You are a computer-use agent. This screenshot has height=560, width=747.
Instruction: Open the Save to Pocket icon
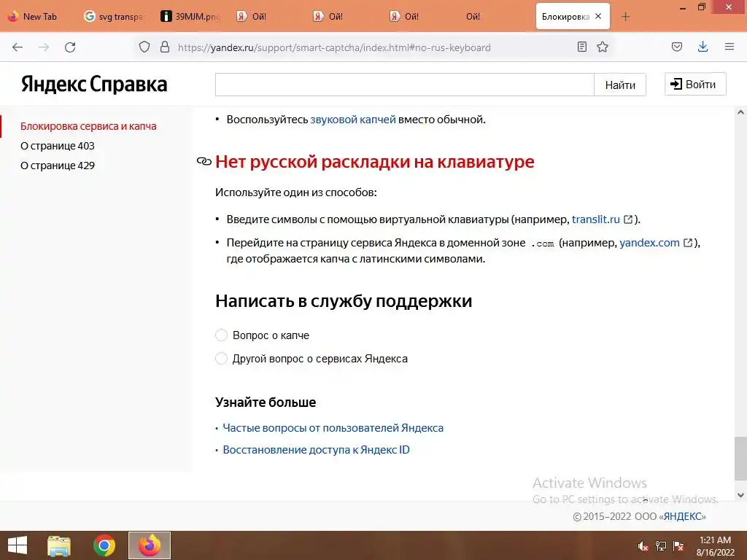677,47
